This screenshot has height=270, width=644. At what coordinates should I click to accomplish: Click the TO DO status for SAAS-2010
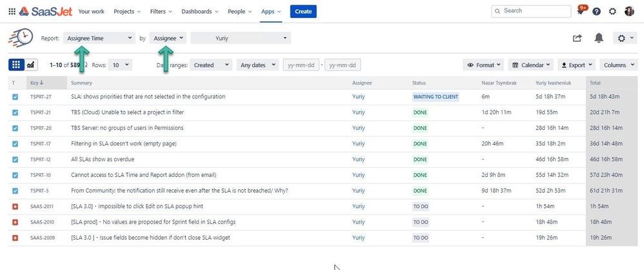421,222
